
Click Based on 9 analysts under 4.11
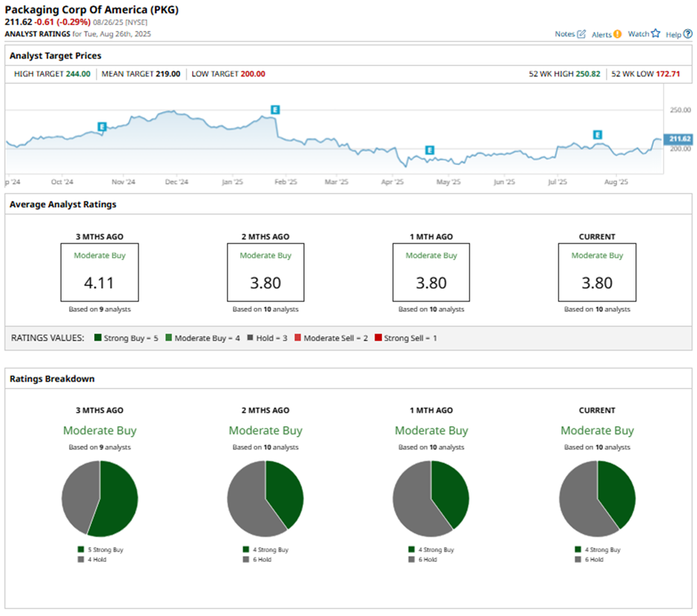tap(99, 309)
